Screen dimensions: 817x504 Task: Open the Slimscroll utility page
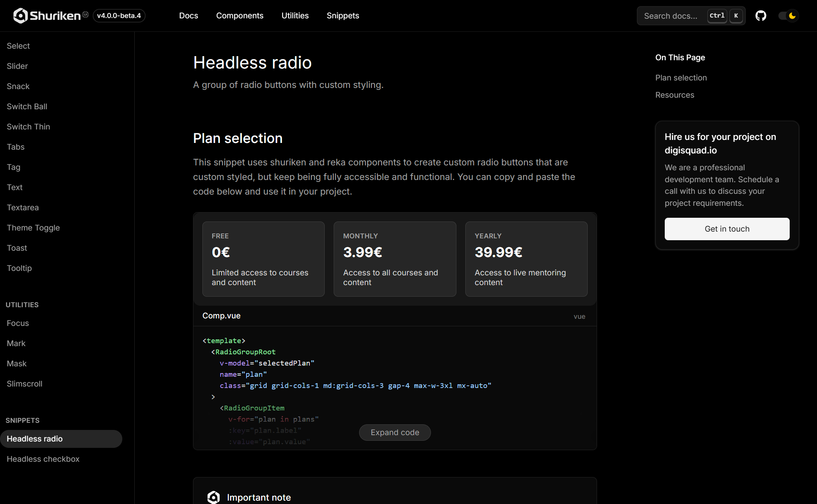[x=24, y=384]
